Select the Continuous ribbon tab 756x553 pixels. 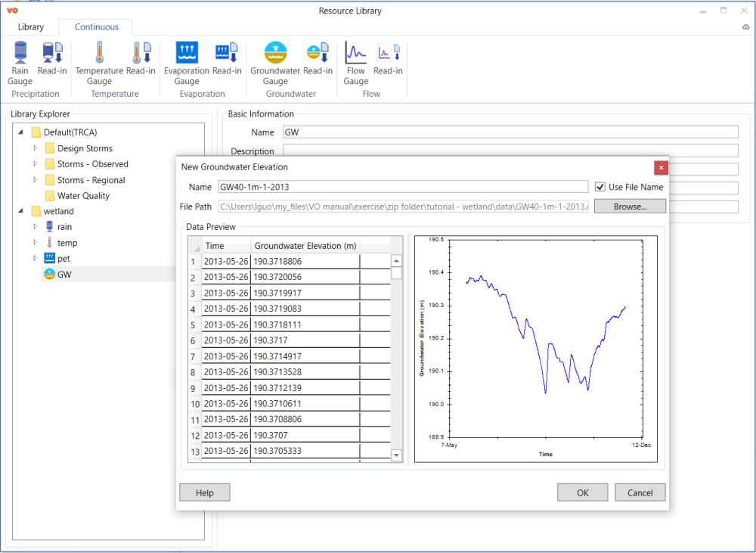96,27
